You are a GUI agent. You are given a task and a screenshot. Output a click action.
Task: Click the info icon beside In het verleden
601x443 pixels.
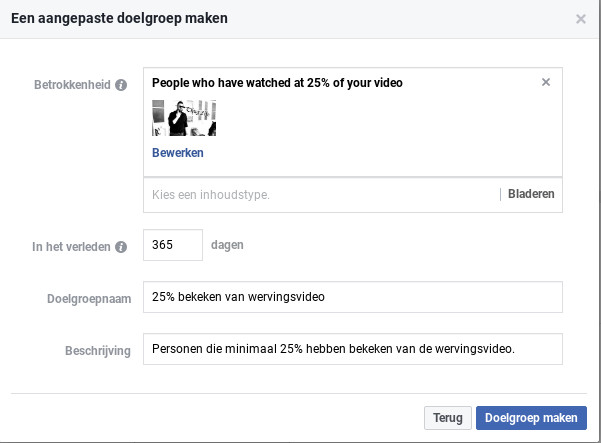121,247
